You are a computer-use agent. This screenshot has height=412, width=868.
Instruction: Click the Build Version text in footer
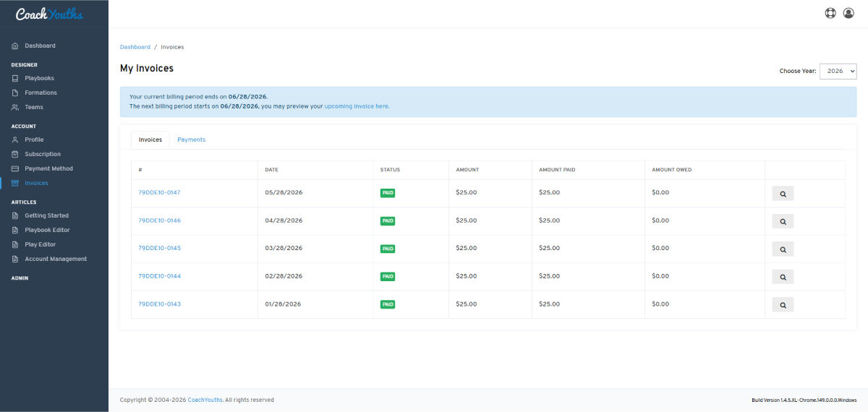[804, 400]
